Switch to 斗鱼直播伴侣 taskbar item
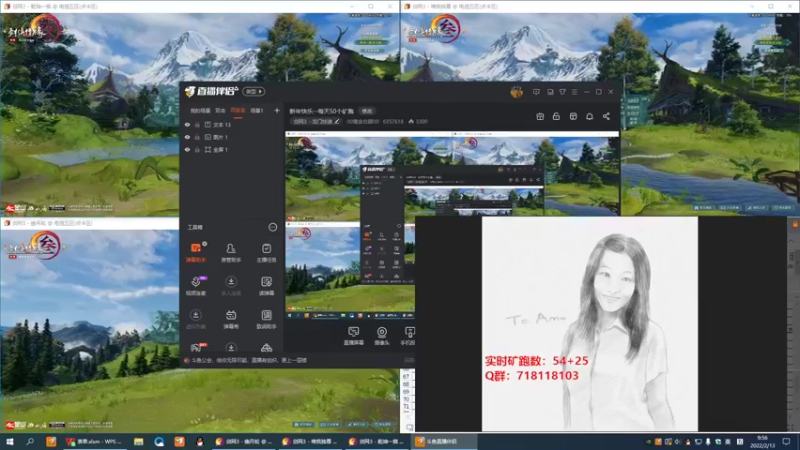The image size is (800, 450). (446, 441)
